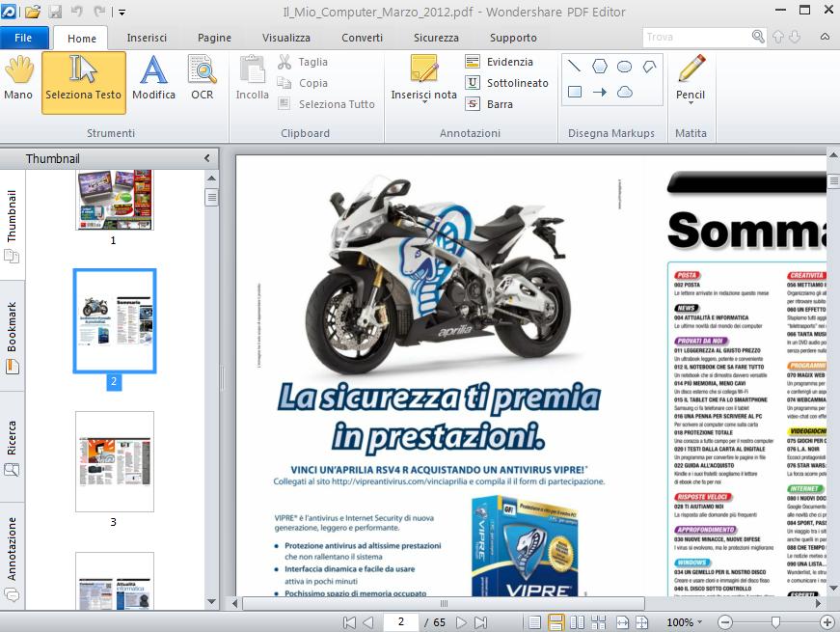
Task: Switch to Pagine ribbon tab
Action: pos(214,38)
